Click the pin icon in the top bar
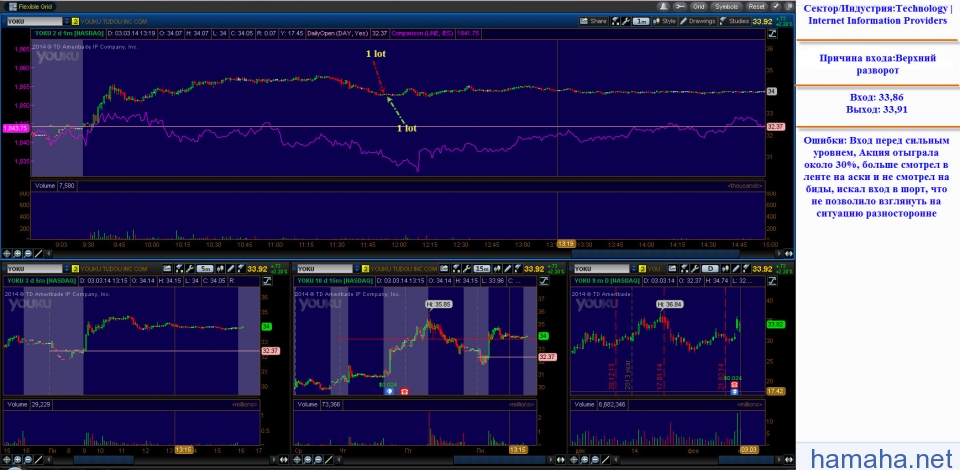This screenshot has height=470, width=960. click(776, 7)
